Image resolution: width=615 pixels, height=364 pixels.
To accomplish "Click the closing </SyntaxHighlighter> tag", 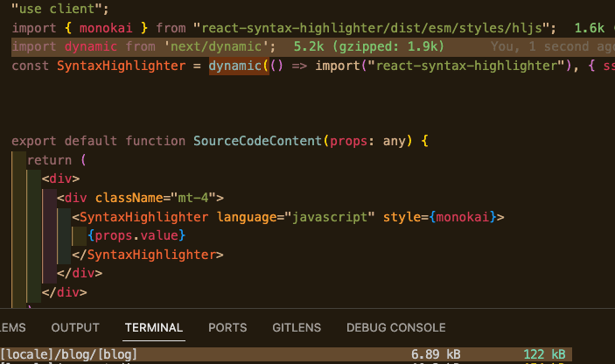I will pyautogui.click(x=148, y=255).
